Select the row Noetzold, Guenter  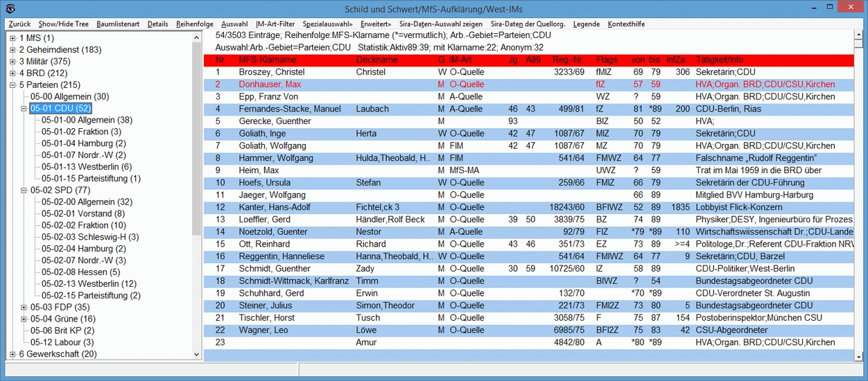tap(529, 232)
